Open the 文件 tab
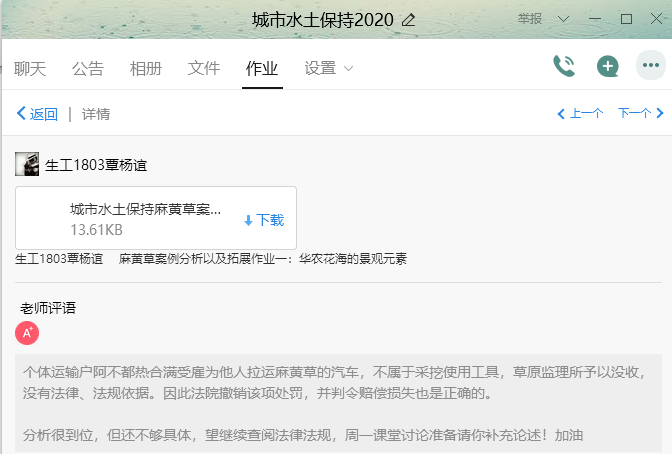Image resolution: width=672 pixels, height=454 pixels. (x=204, y=68)
